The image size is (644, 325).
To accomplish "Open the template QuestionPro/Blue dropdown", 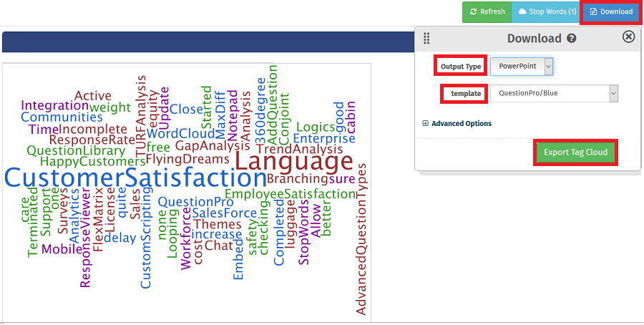I will (554, 93).
